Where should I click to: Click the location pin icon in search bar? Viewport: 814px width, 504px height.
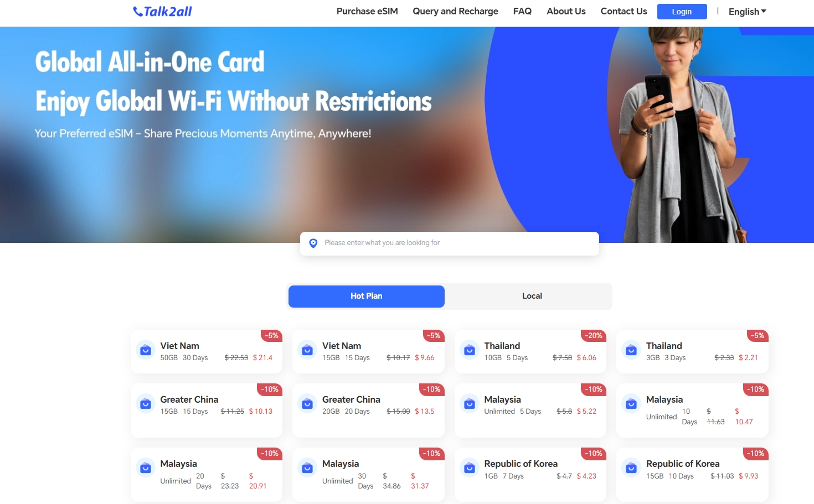point(313,243)
